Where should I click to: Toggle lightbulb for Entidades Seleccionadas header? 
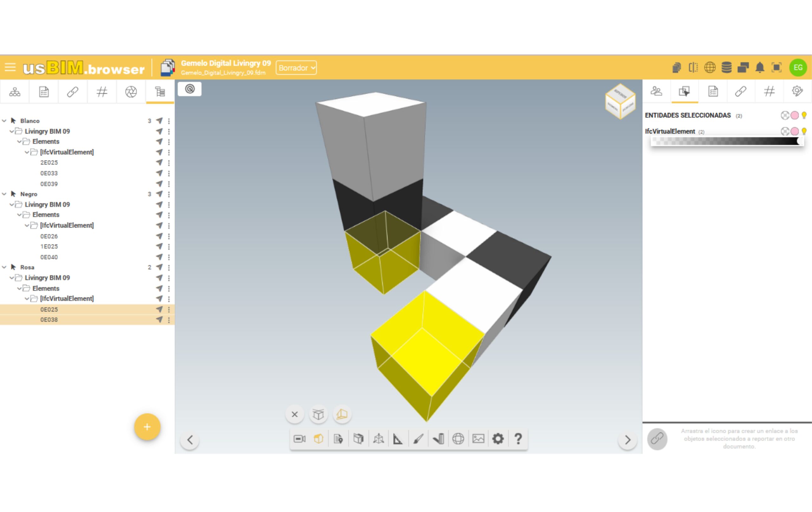(x=804, y=116)
